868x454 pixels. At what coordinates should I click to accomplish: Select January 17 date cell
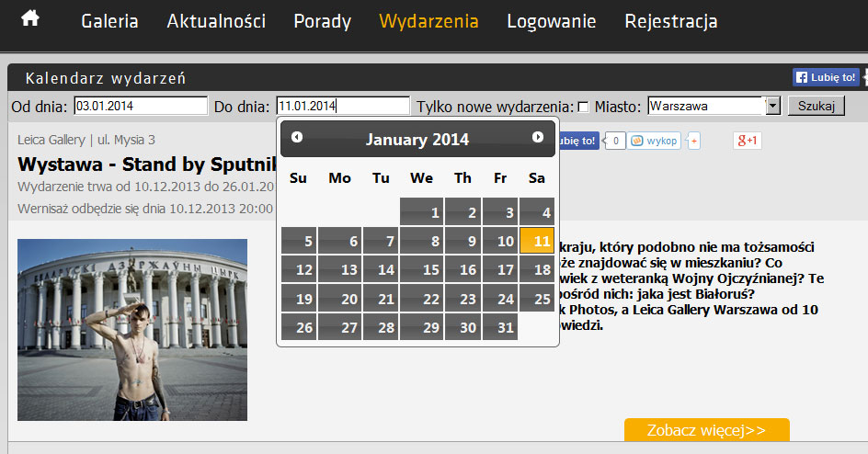tap(500, 269)
